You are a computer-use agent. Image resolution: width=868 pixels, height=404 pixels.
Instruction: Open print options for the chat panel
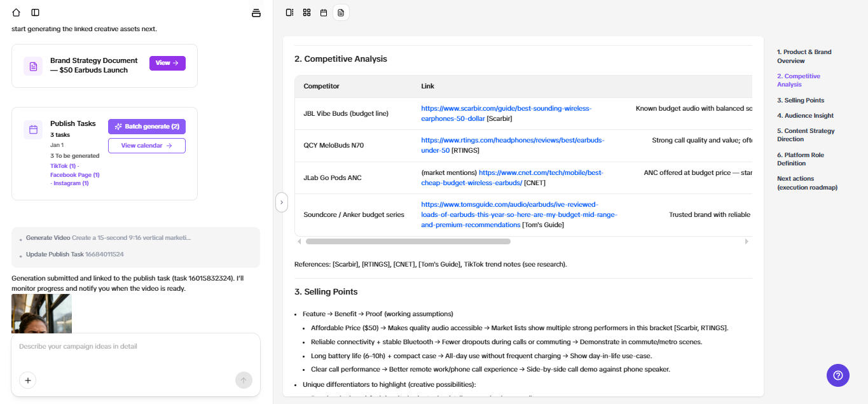coord(256,12)
